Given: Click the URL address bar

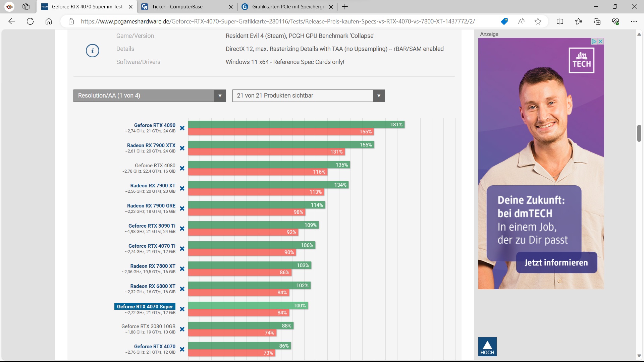Looking at the screenshot, I should 278,21.
